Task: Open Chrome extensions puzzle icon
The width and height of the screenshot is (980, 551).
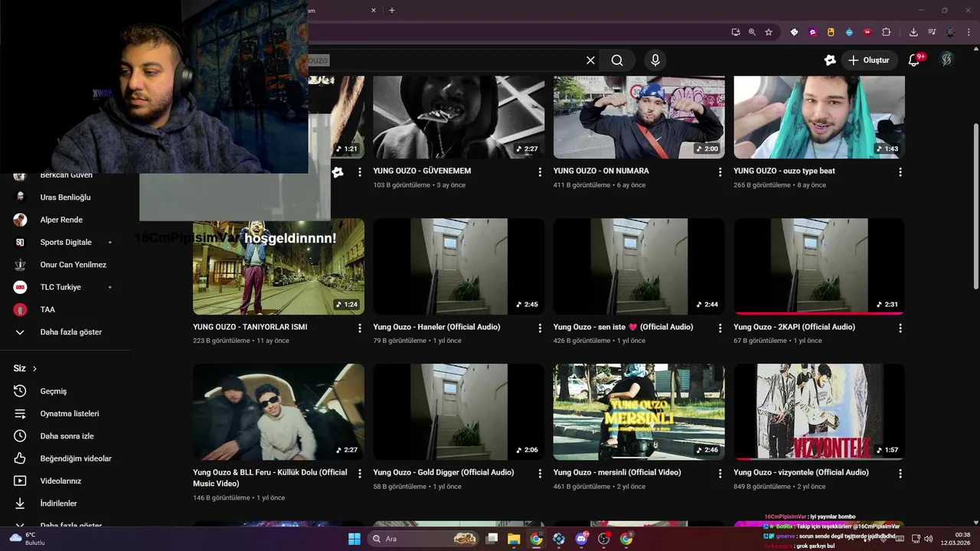Action: coord(887,32)
